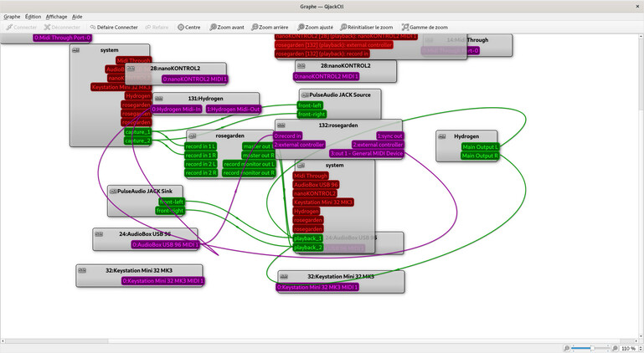
Task: Click the PulseAudio JACK Sink node icon
Action: pos(113,192)
